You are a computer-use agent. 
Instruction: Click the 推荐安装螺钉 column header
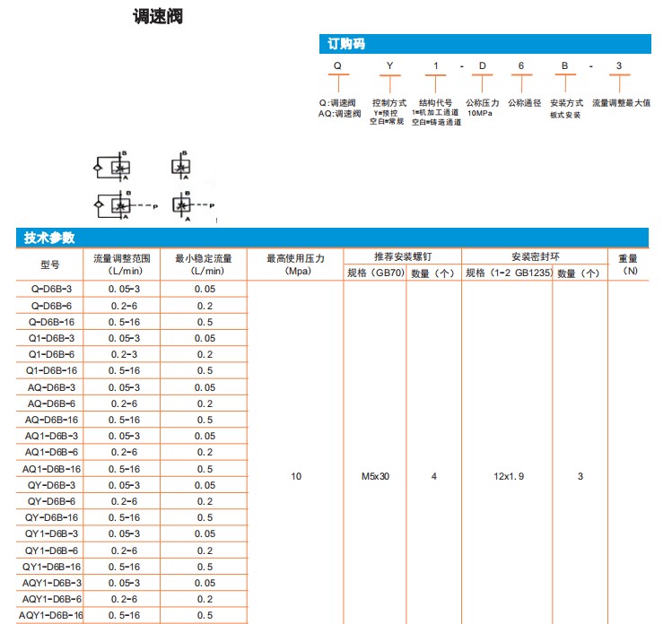pyautogui.click(x=402, y=256)
